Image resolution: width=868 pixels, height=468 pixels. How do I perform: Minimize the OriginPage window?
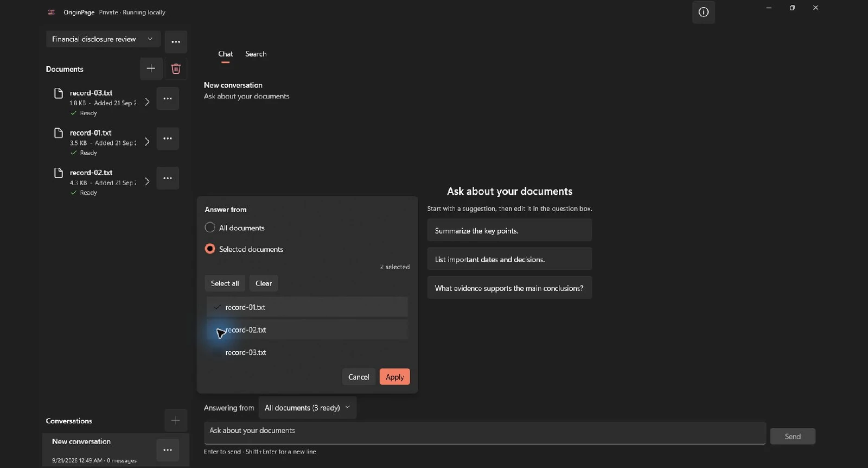click(769, 8)
